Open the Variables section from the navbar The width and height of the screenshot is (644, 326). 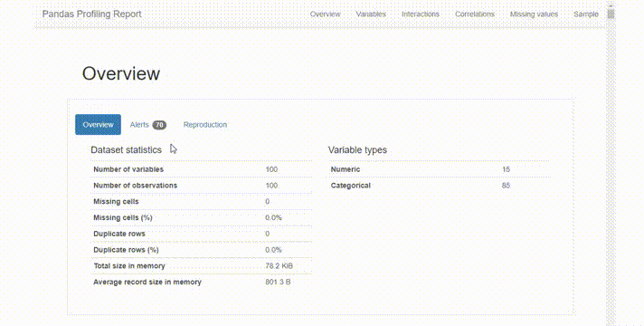[371, 14]
